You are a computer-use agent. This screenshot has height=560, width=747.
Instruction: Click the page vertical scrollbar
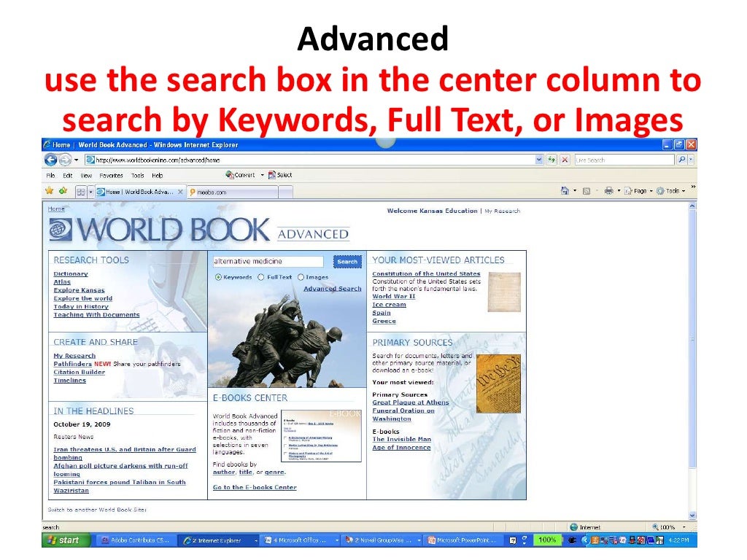(692, 361)
